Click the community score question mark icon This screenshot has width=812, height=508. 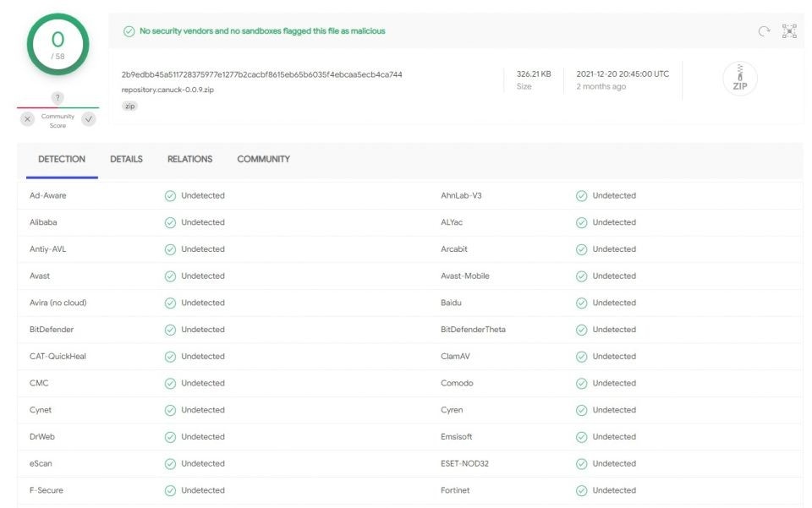click(x=58, y=97)
